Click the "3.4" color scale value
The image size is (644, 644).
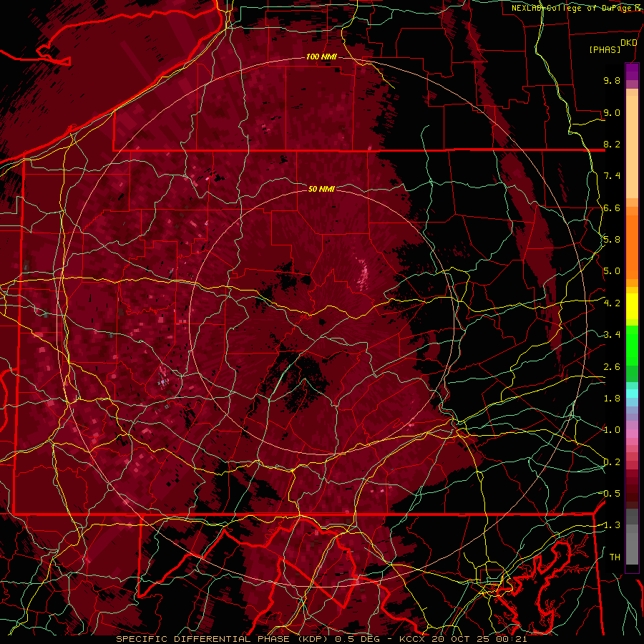(612, 335)
